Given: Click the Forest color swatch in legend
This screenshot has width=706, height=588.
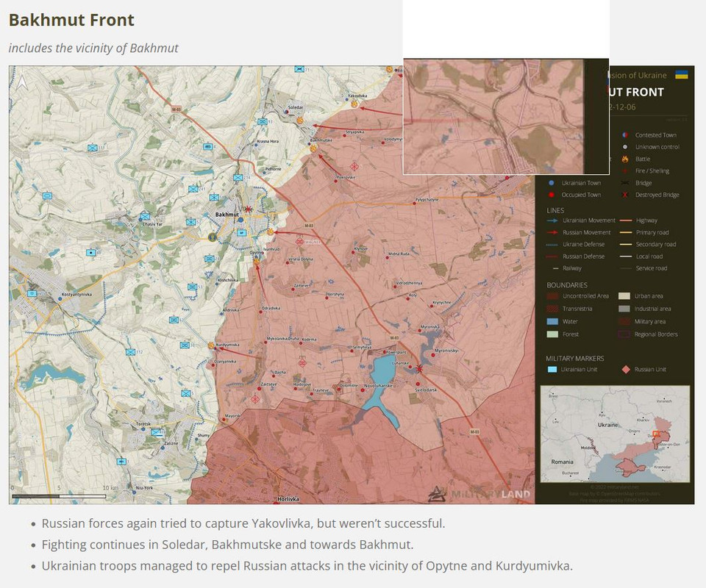Looking at the screenshot, I should (552, 334).
